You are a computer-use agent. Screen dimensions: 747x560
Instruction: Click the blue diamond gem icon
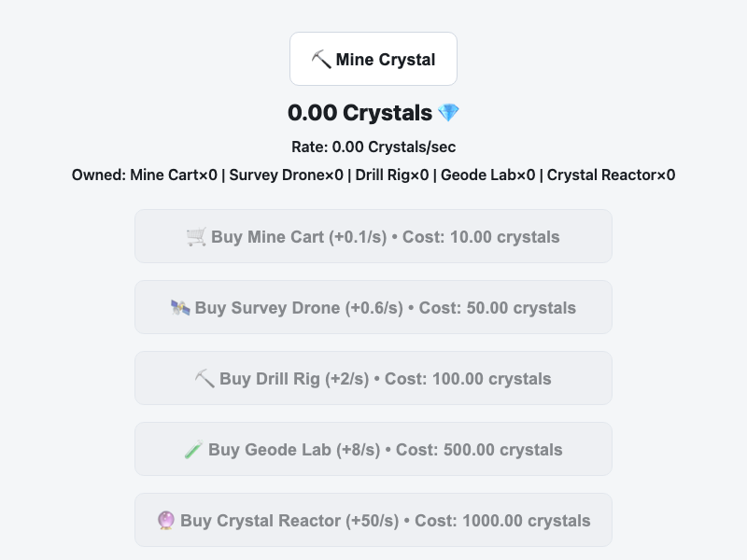coord(449,113)
